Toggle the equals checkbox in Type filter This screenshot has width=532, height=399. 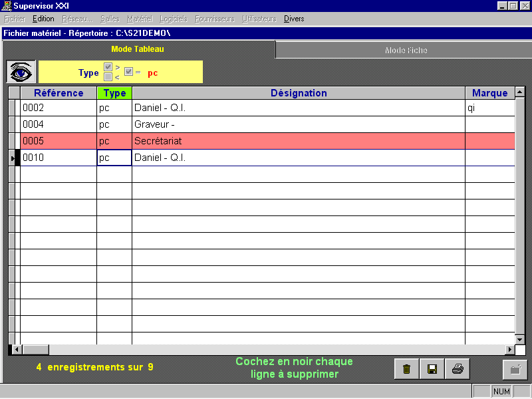(x=128, y=71)
